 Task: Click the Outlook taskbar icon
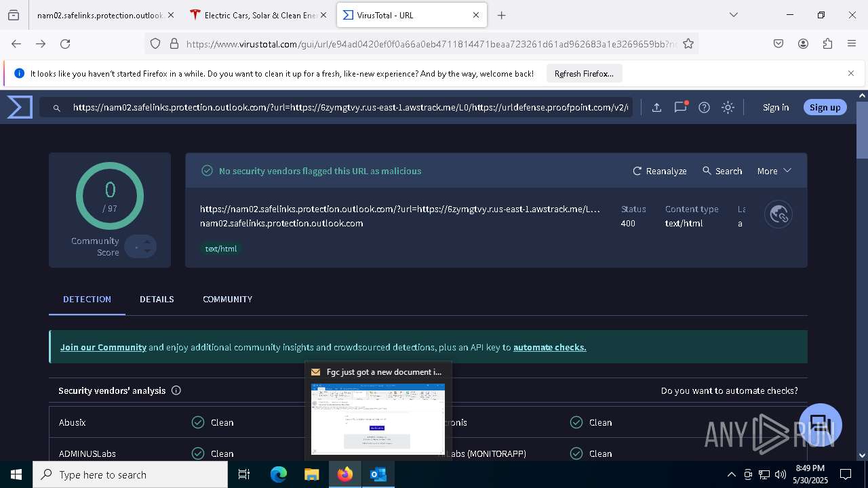pos(378,474)
